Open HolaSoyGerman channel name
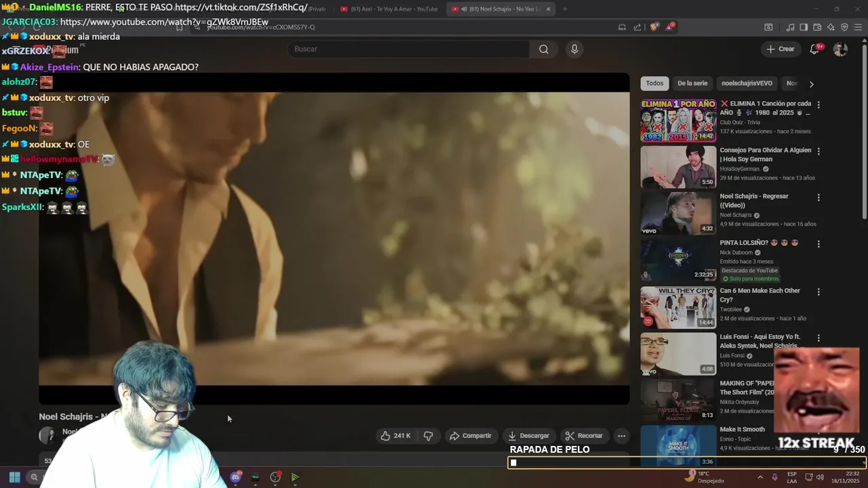868x488 pixels. tap(740, 169)
